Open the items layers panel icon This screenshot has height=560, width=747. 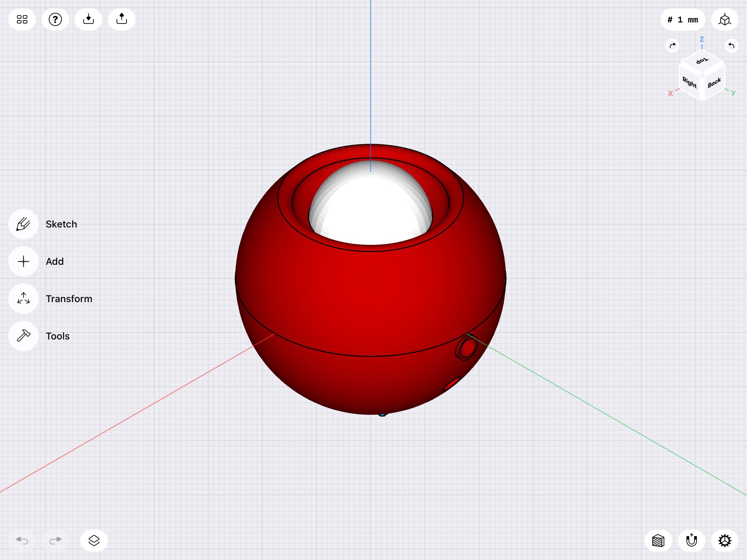pyautogui.click(x=94, y=541)
